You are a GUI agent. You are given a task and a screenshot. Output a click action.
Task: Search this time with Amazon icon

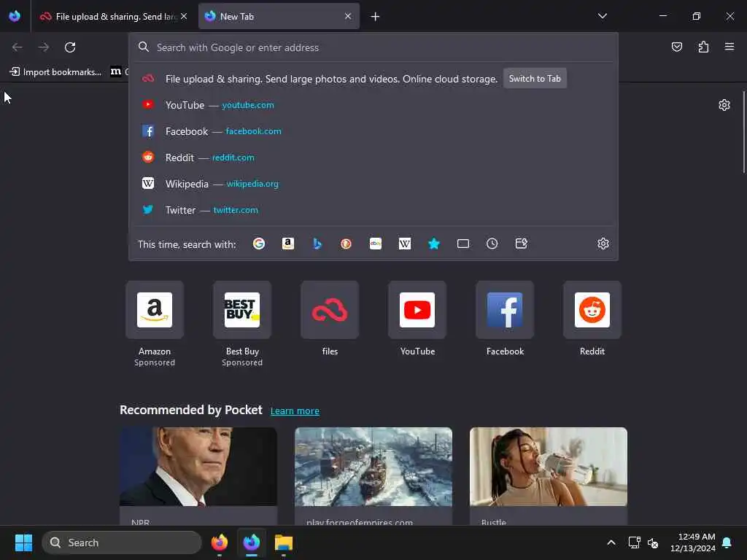287,244
